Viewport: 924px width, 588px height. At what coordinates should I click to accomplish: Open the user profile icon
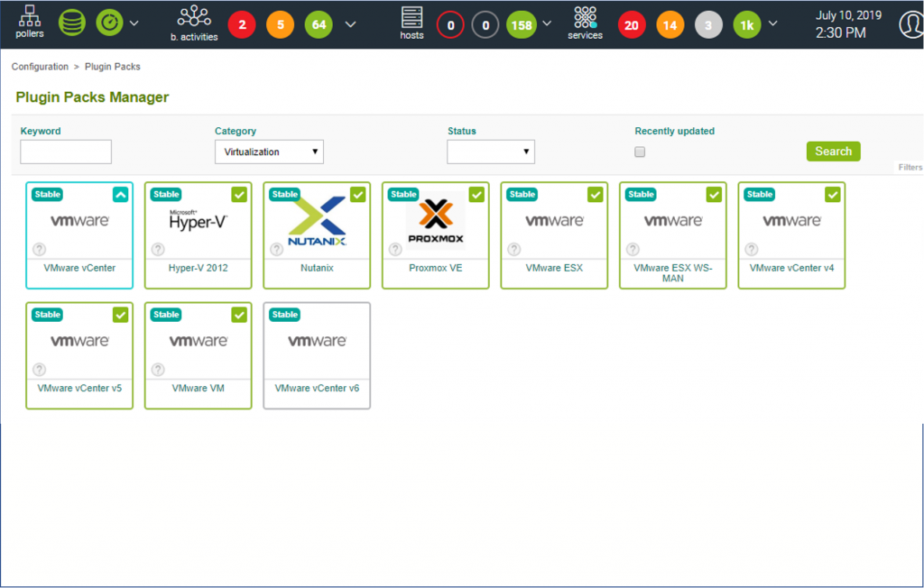911,24
